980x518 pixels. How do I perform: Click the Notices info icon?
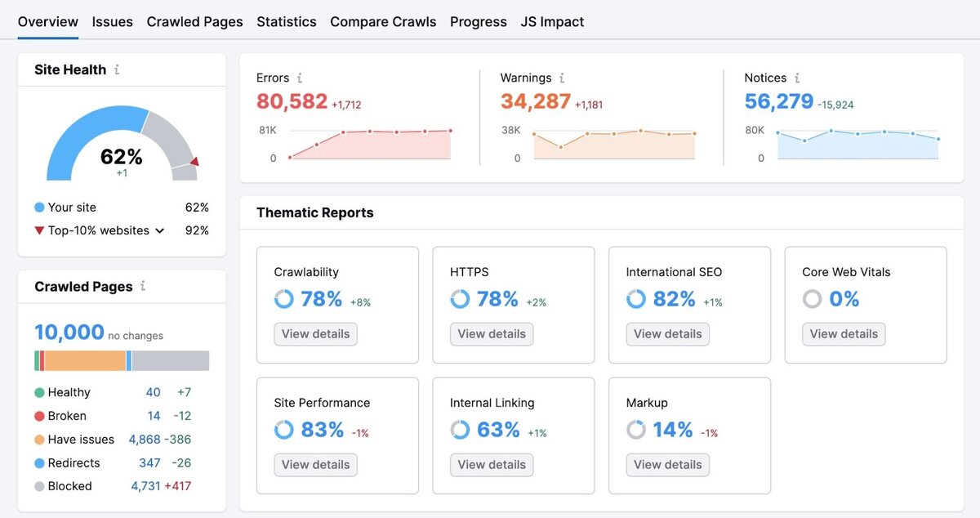(x=795, y=78)
